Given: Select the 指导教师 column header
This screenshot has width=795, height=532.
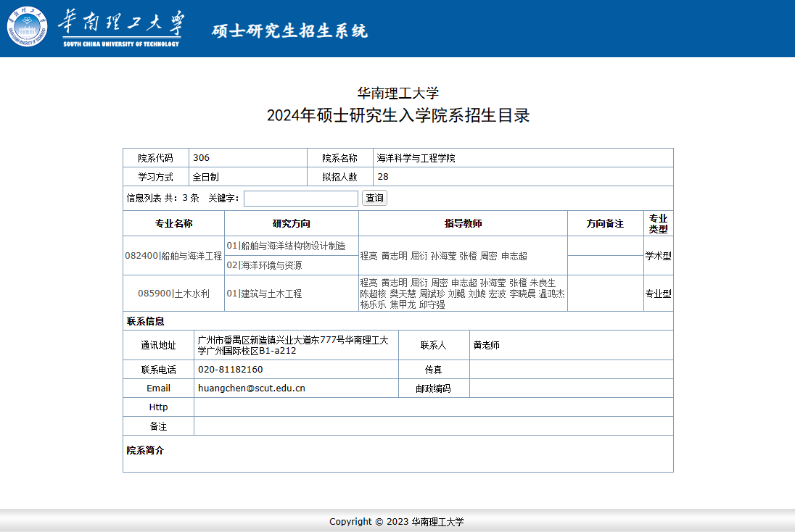Looking at the screenshot, I should (x=463, y=223).
